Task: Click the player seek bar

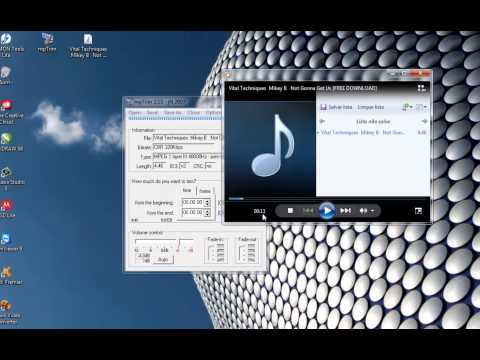Action: 327,199
